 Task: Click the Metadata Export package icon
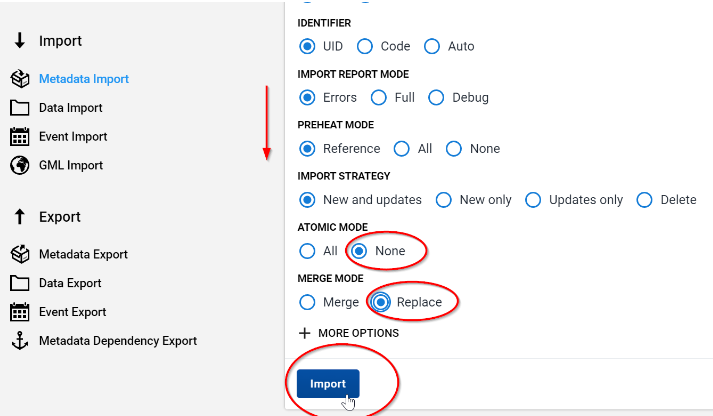[20, 254]
